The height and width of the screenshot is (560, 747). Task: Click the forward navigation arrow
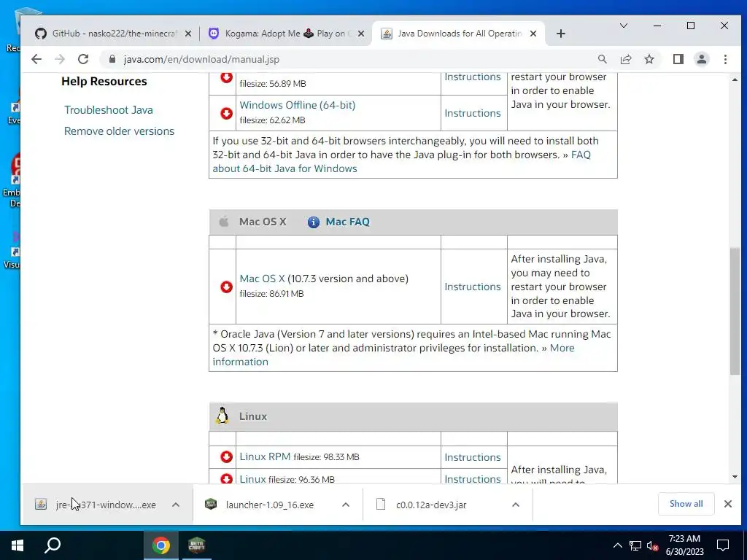click(60, 59)
